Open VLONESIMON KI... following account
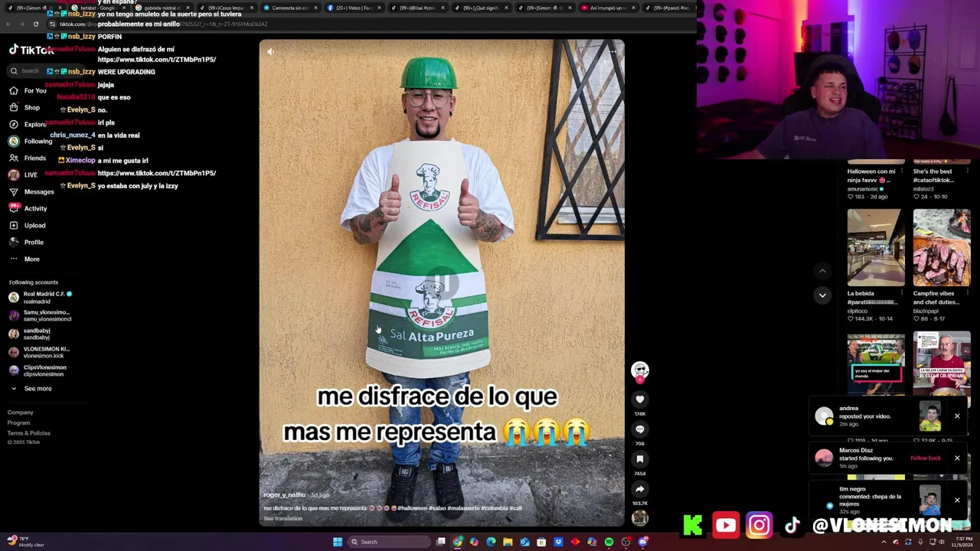The width and height of the screenshot is (980, 551). 40,352
